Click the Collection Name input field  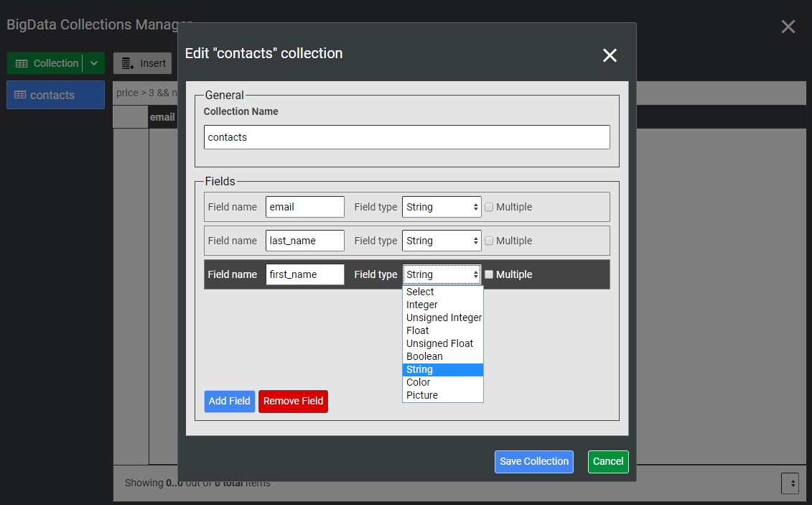(406, 137)
